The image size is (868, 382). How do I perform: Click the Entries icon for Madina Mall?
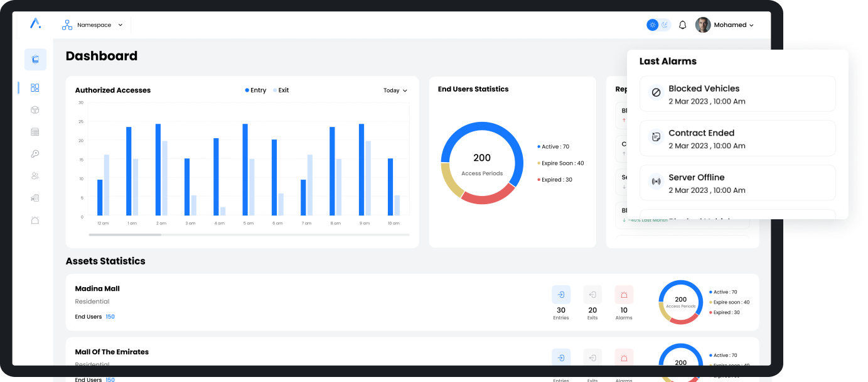coord(561,295)
